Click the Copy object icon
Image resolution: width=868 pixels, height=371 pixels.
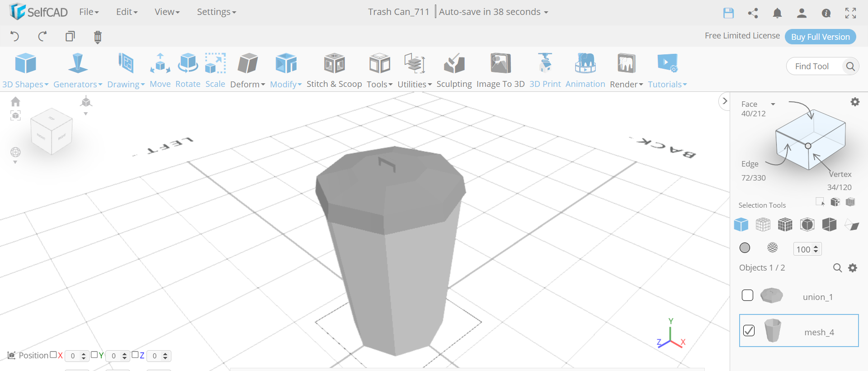tap(70, 36)
